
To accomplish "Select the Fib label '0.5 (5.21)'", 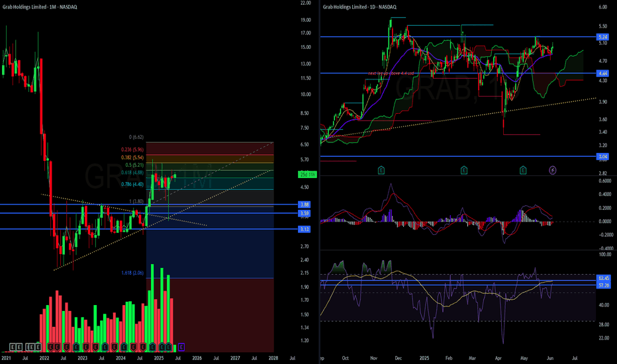I will (x=134, y=165).
